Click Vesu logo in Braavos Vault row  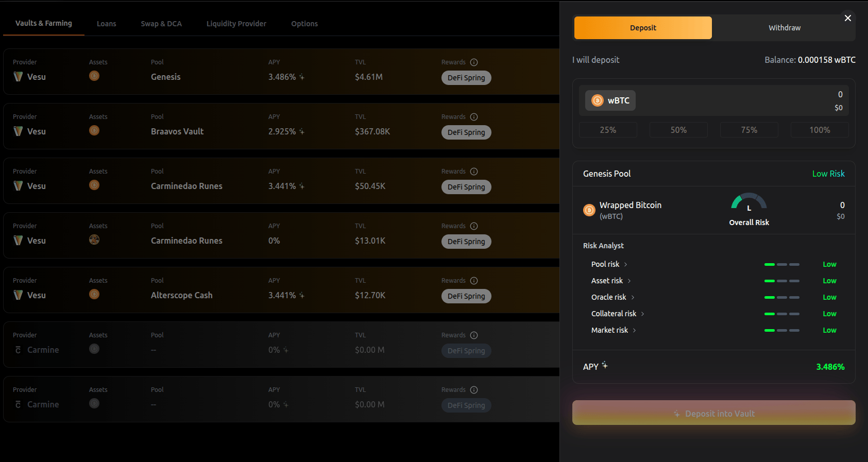tap(18, 131)
